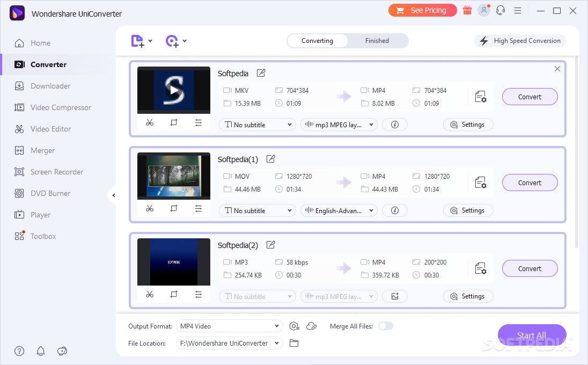Play the Softpedia MKV video thumbnail
The image size is (588, 365).
[174, 90]
